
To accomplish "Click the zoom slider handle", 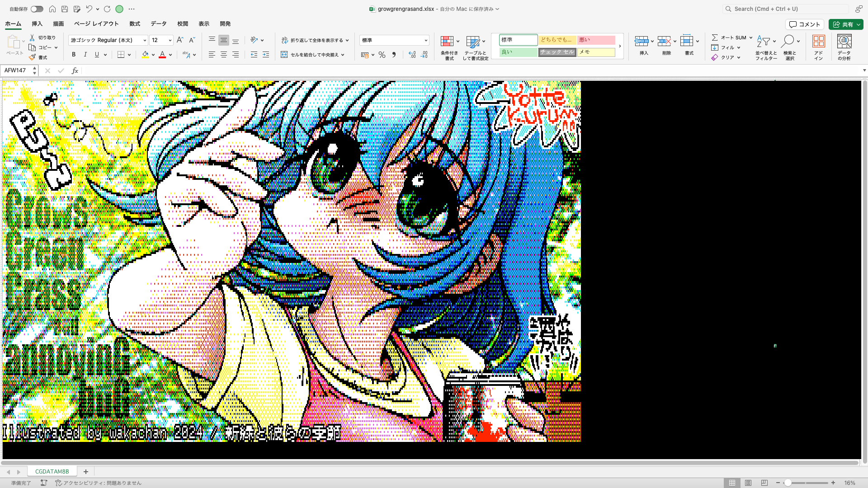I will click(788, 483).
